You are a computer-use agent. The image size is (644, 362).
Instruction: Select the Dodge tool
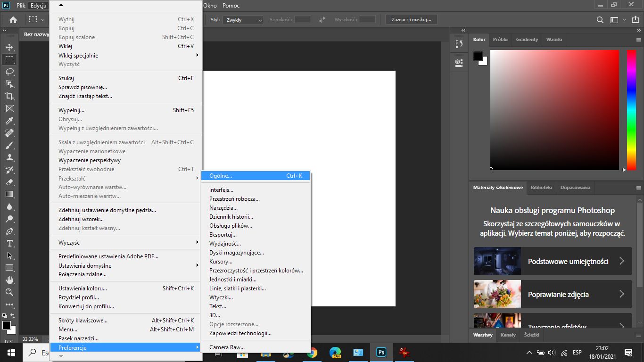9,219
